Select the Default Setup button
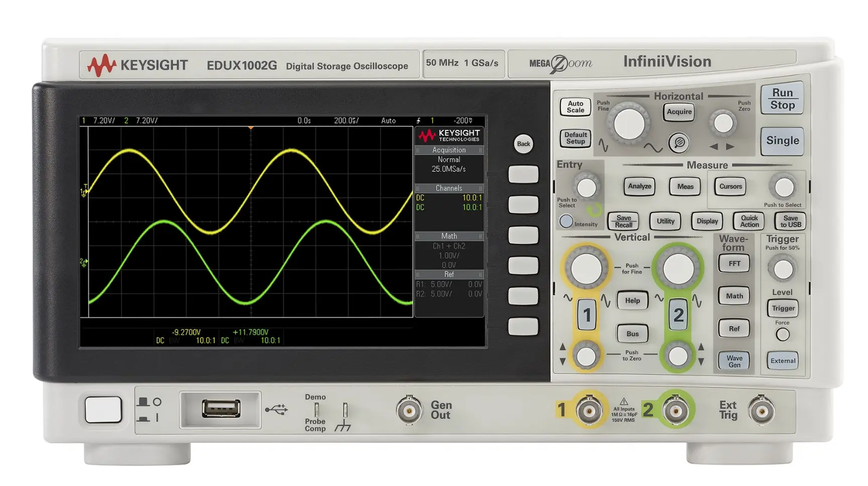Image resolution: width=868 pixels, height=486 pixels. [x=575, y=138]
